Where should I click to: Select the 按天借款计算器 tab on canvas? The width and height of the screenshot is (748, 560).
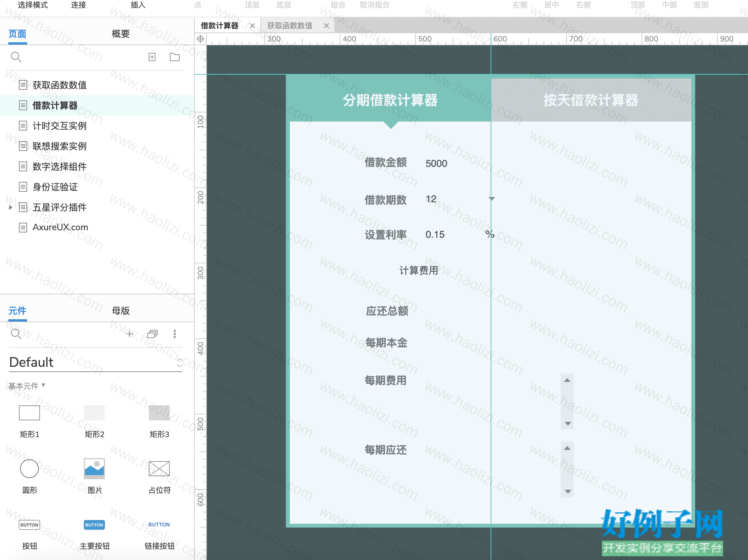click(x=591, y=100)
